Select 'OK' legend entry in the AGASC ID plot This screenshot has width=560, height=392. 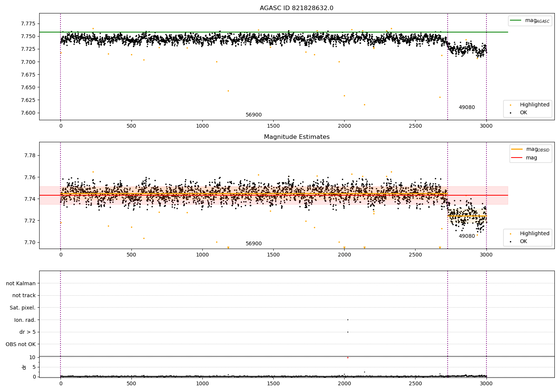523,113
